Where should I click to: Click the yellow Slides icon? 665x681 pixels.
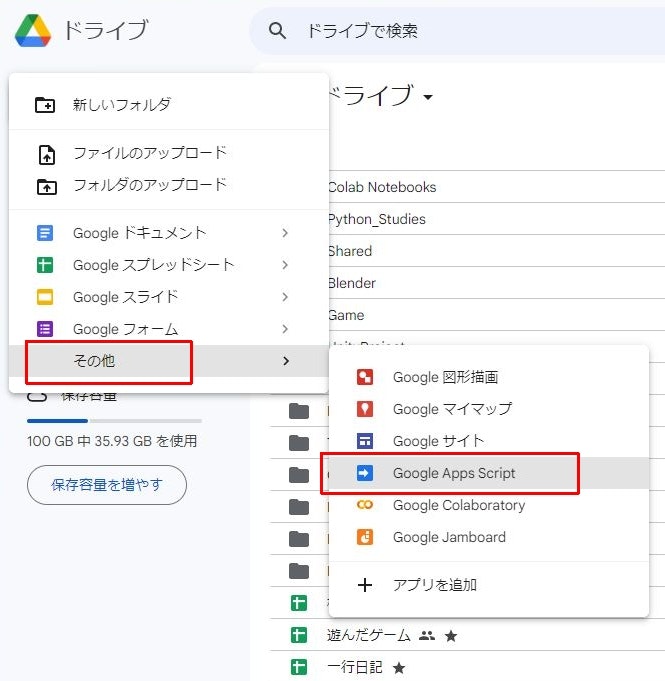coord(45,297)
